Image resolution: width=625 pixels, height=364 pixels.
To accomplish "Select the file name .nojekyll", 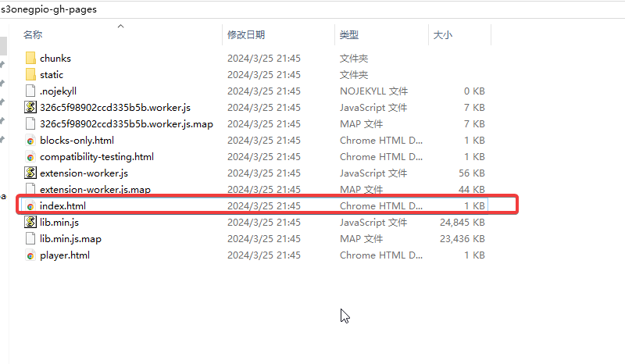I will 58,91.
